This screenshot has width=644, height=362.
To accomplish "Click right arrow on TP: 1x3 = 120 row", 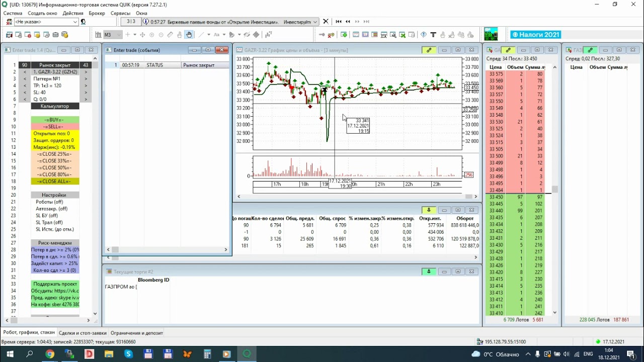I will click(x=86, y=85).
